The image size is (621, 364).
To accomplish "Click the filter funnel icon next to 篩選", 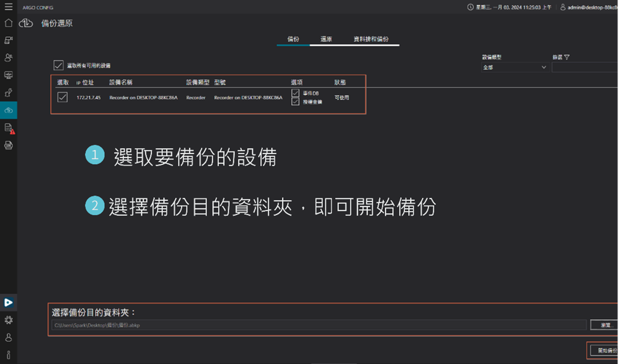I will pyautogui.click(x=567, y=57).
